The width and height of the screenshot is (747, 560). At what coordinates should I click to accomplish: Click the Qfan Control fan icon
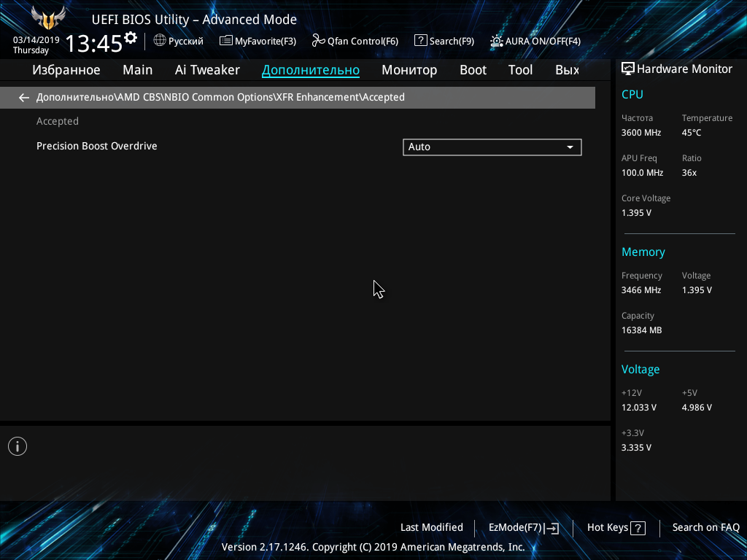pos(318,41)
